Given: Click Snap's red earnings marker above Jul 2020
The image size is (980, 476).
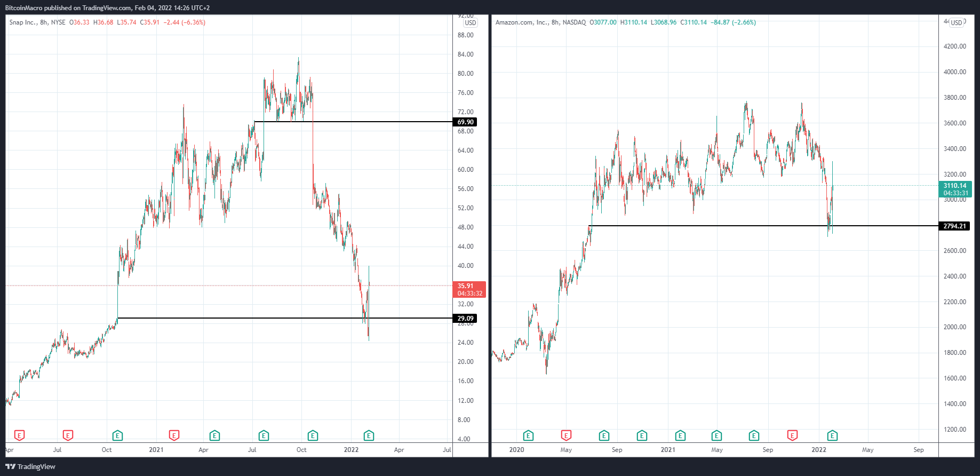Looking at the screenshot, I should [x=68, y=435].
